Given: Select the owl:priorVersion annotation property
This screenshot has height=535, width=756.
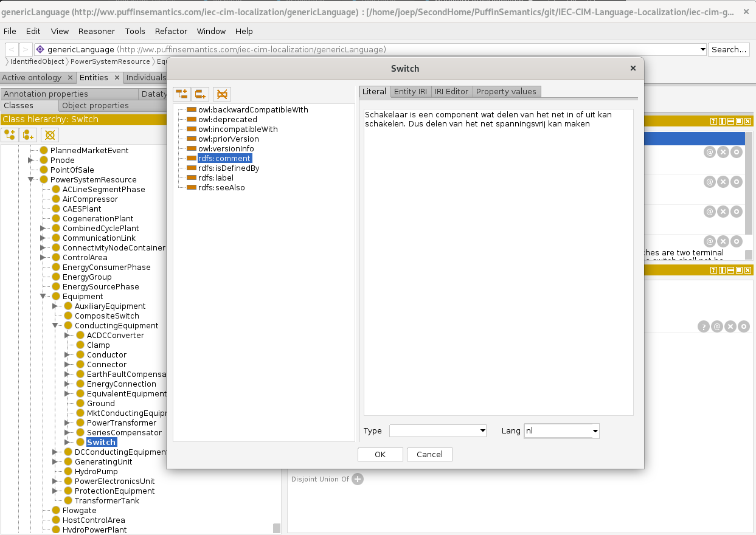Looking at the screenshot, I should click(229, 139).
